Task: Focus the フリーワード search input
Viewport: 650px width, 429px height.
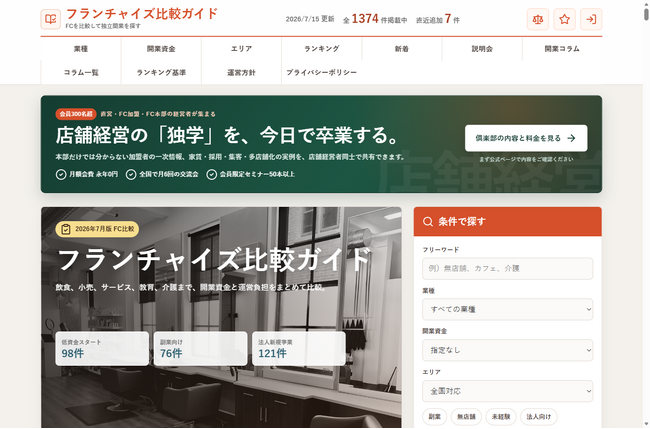Action: (507, 269)
